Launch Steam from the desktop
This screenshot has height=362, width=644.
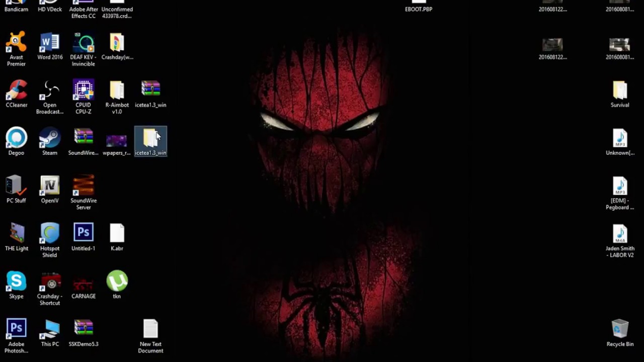(x=50, y=142)
